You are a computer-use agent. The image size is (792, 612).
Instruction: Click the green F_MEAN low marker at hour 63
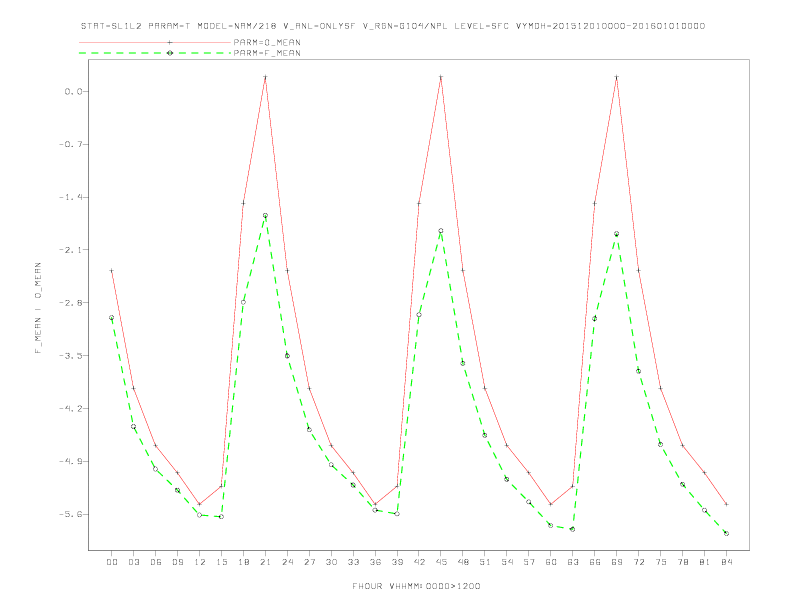pyautogui.click(x=573, y=529)
